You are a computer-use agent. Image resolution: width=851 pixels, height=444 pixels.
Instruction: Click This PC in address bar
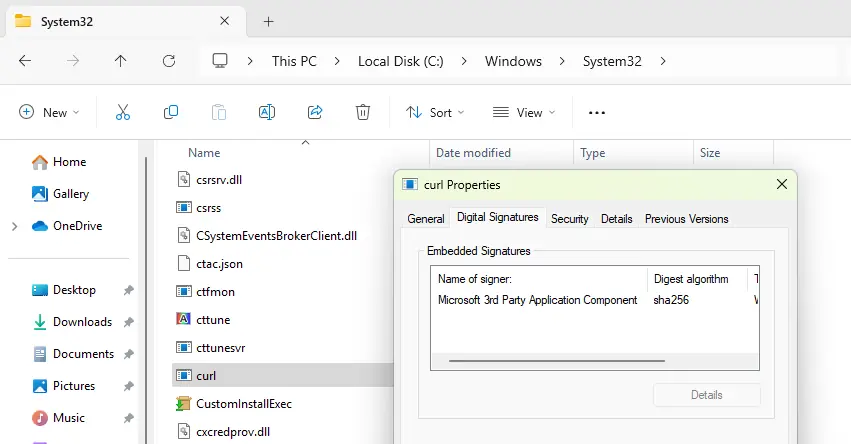tap(294, 61)
